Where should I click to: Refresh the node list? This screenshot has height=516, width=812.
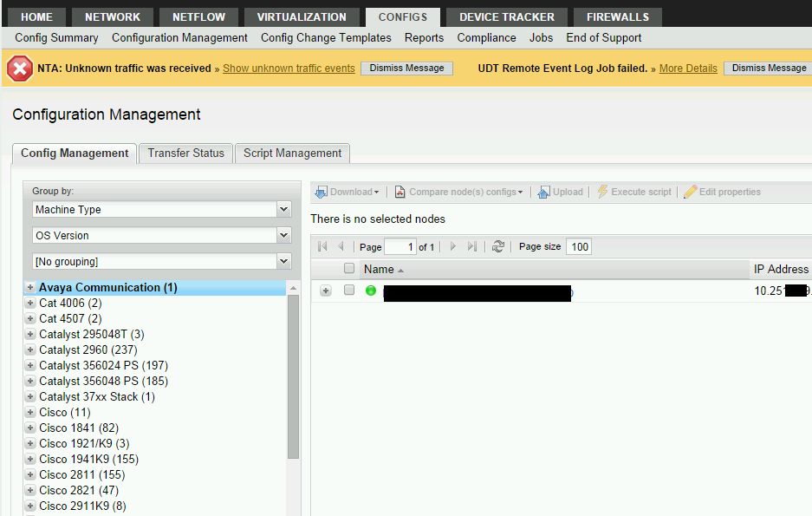498,246
